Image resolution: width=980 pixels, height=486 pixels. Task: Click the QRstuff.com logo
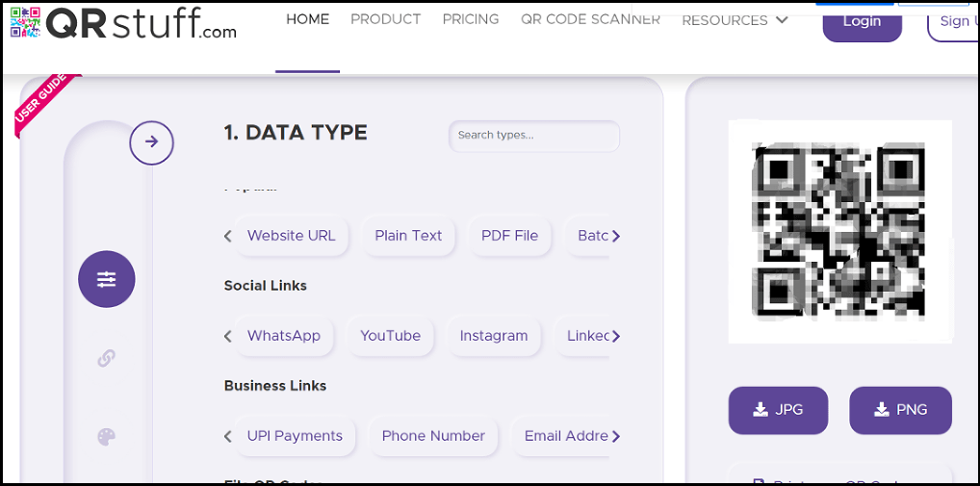point(124,23)
